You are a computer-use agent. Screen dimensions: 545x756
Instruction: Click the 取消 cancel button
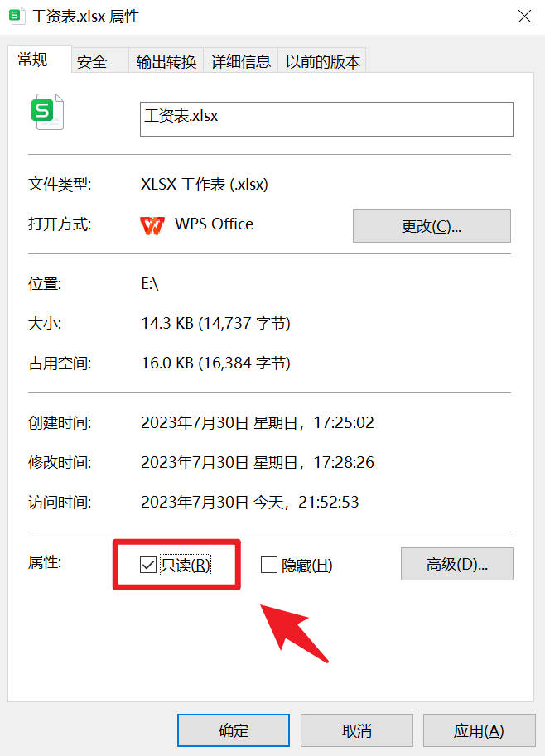(357, 730)
